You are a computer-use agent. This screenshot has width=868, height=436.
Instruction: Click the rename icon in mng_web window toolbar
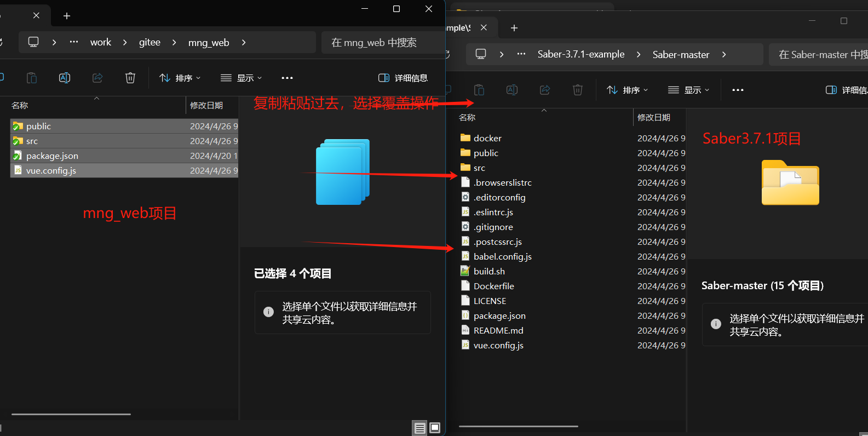[x=65, y=78]
